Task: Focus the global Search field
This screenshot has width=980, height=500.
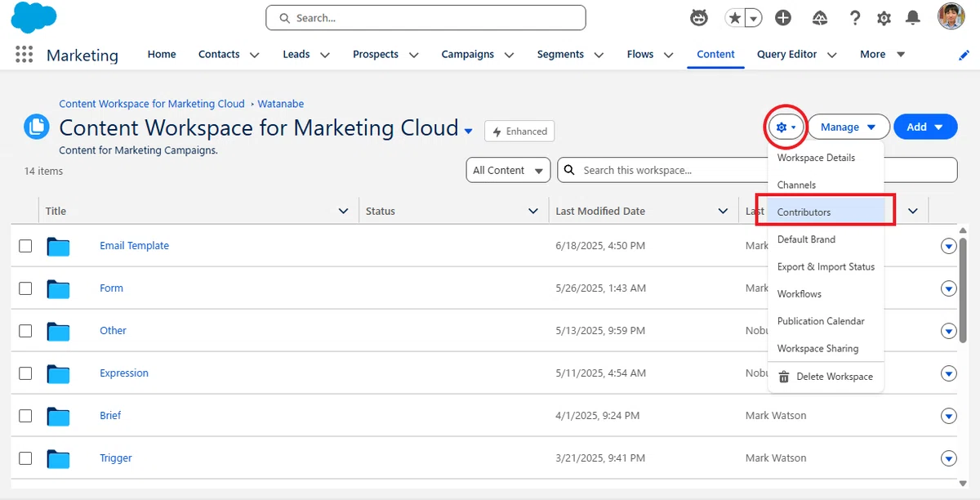Action: tap(425, 18)
